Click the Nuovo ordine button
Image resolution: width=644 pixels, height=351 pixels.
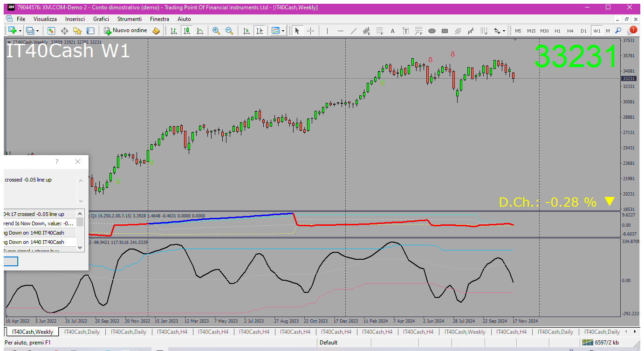point(126,31)
